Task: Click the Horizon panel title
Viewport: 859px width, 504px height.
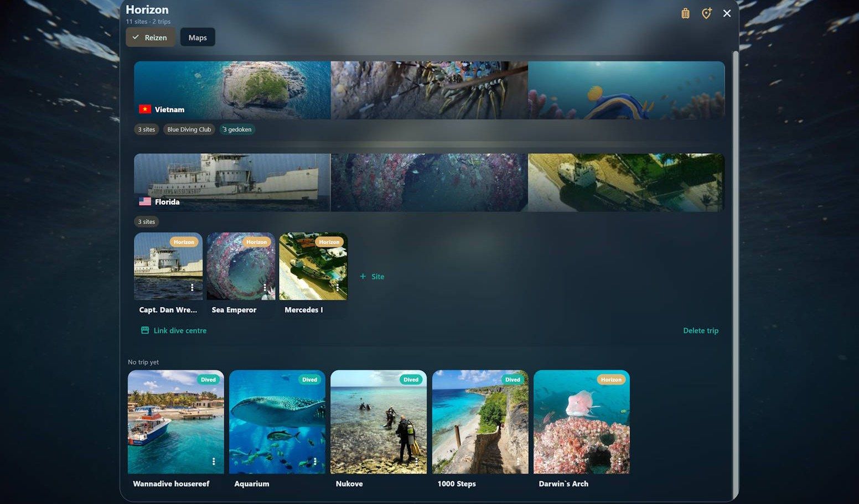Action: [x=147, y=9]
